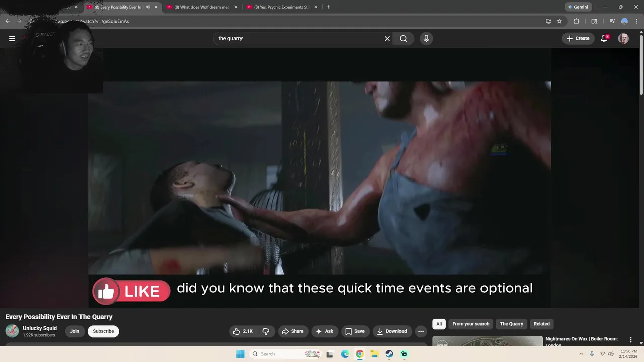Save video to a playlist
Viewport: 644px width, 362px height.
tap(355, 331)
